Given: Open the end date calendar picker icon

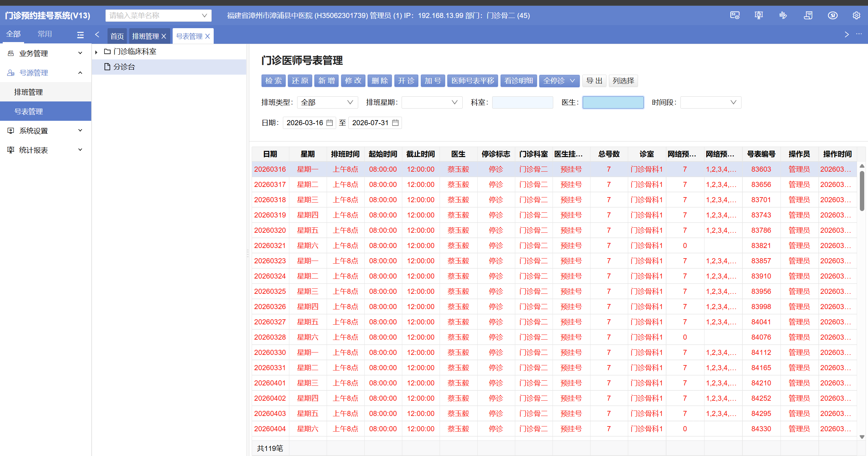Looking at the screenshot, I should click(395, 123).
